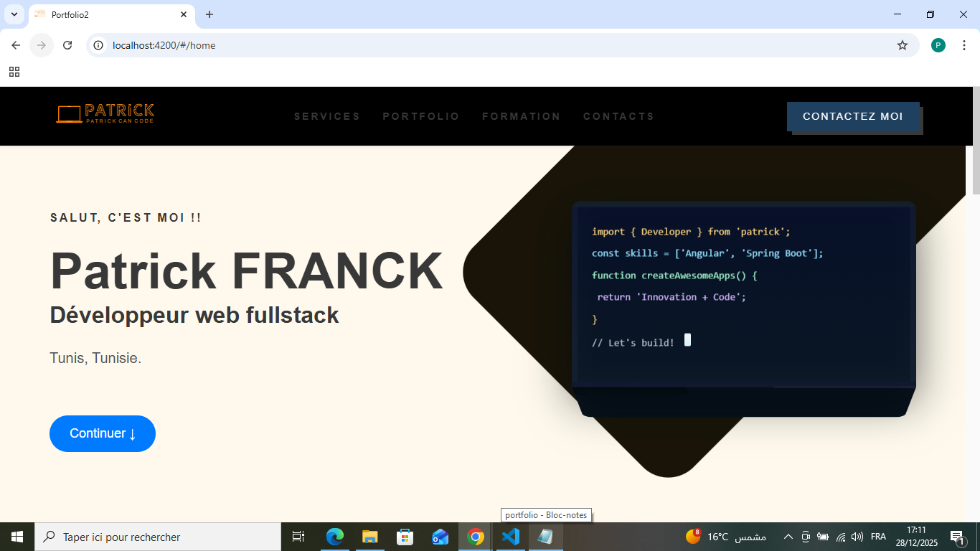980x551 pixels.
Task: Open the Chrome three-dot menu
Action: pos(964,44)
